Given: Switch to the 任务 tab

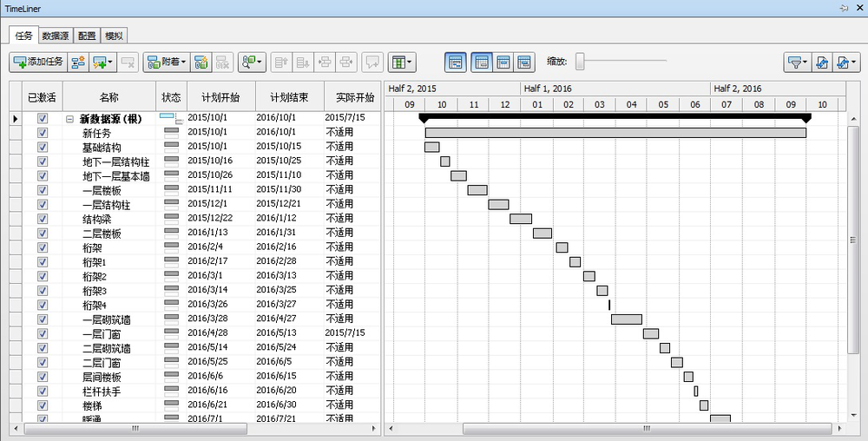Looking at the screenshot, I should [23, 36].
